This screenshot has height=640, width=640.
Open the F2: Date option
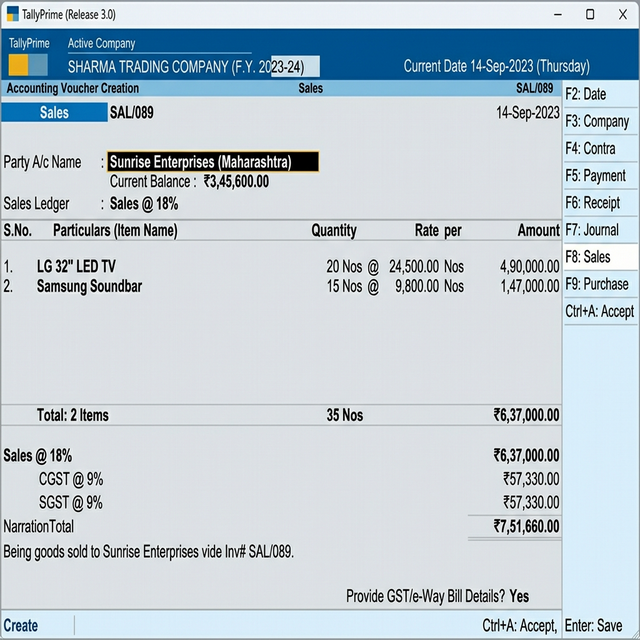click(x=600, y=94)
